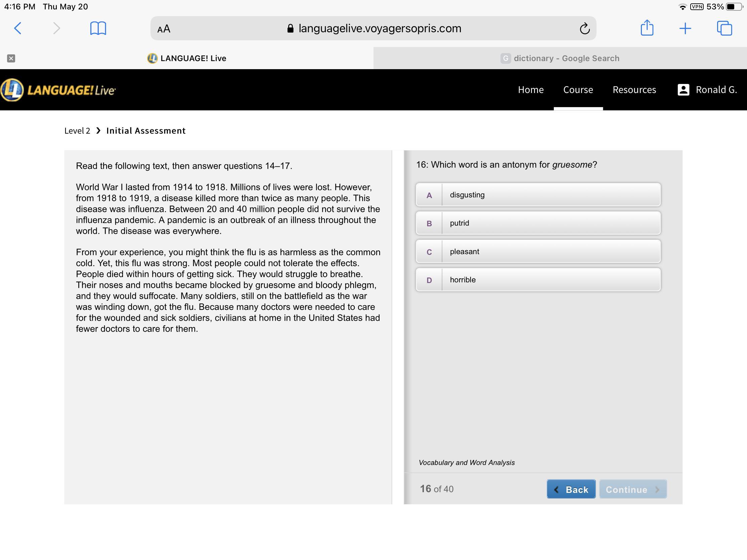Select answer B putrid

coord(538,223)
